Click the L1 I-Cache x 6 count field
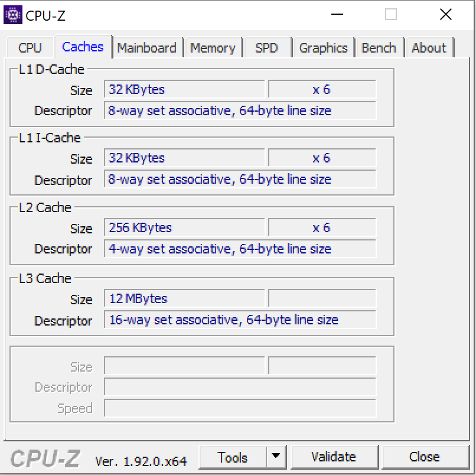 pyautogui.click(x=322, y=158)
